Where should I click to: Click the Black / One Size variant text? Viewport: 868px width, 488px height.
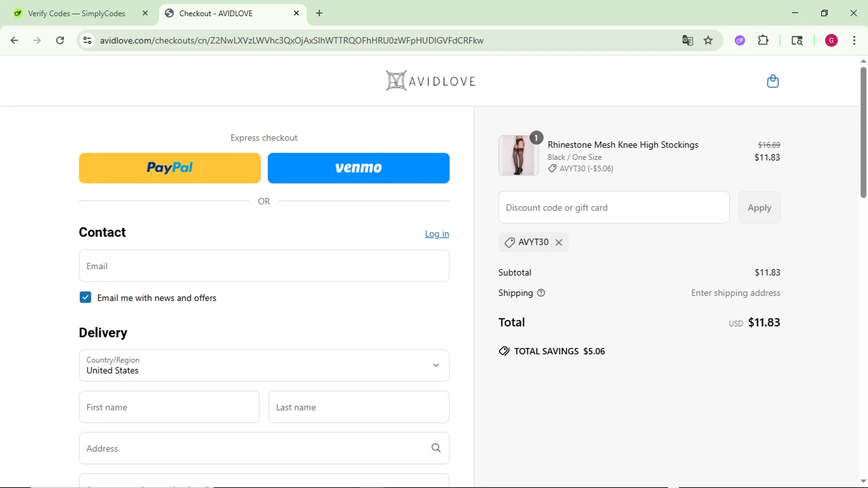point(575,157)
